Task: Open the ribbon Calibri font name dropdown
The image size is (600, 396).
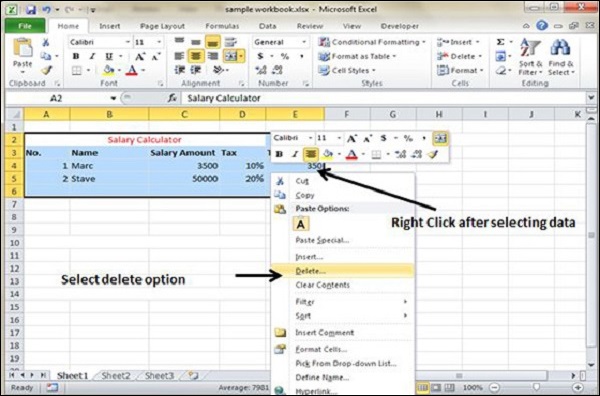Action: pos(127,42)
